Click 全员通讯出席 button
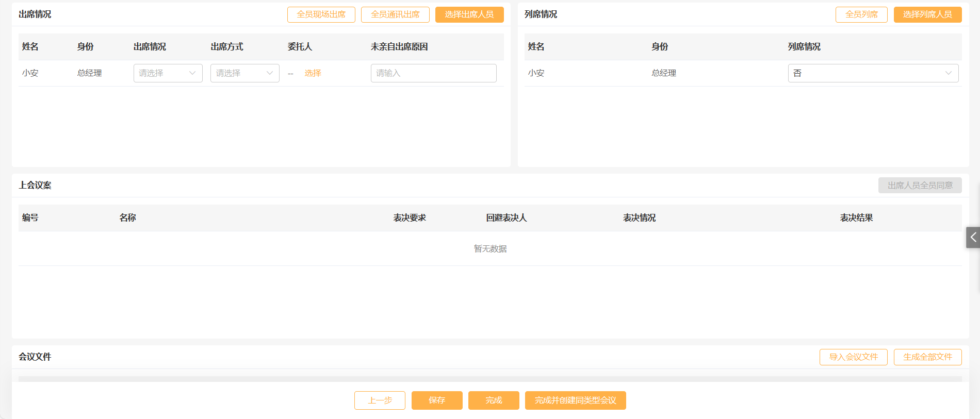The width and height of the screenshot is (980, 419). [x=395, y=14]
